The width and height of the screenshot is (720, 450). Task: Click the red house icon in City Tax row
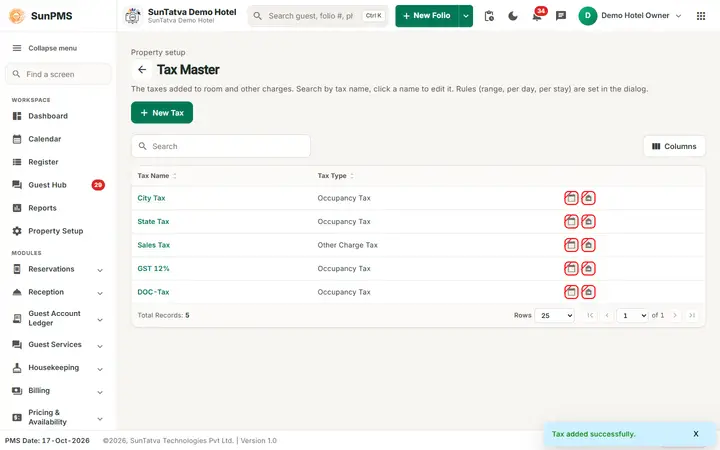pyautogui.click(x=588, y=198)
